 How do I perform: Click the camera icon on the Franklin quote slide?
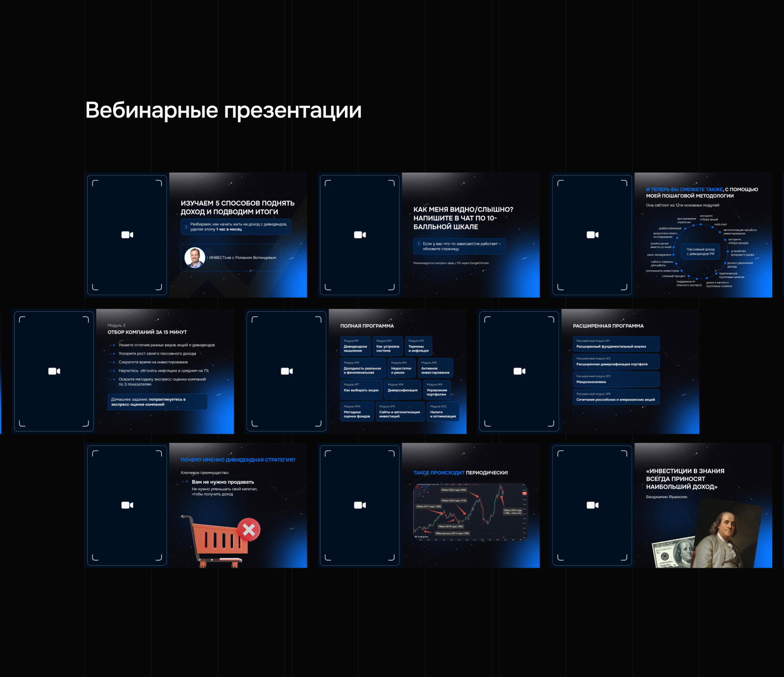pos(592,505)
